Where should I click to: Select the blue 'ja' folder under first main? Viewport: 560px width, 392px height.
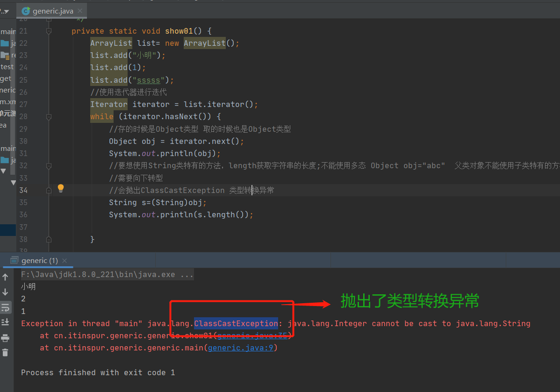point(8,43)
